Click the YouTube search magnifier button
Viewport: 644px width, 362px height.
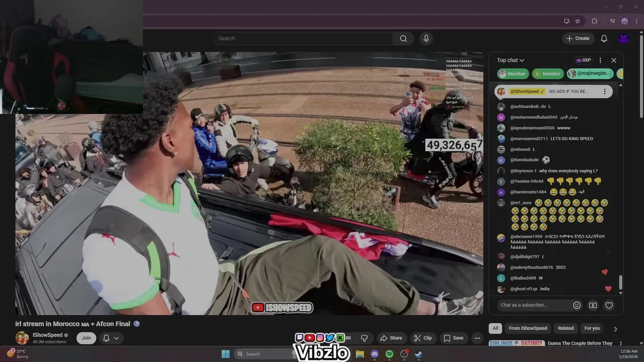(x=404, y=39)
